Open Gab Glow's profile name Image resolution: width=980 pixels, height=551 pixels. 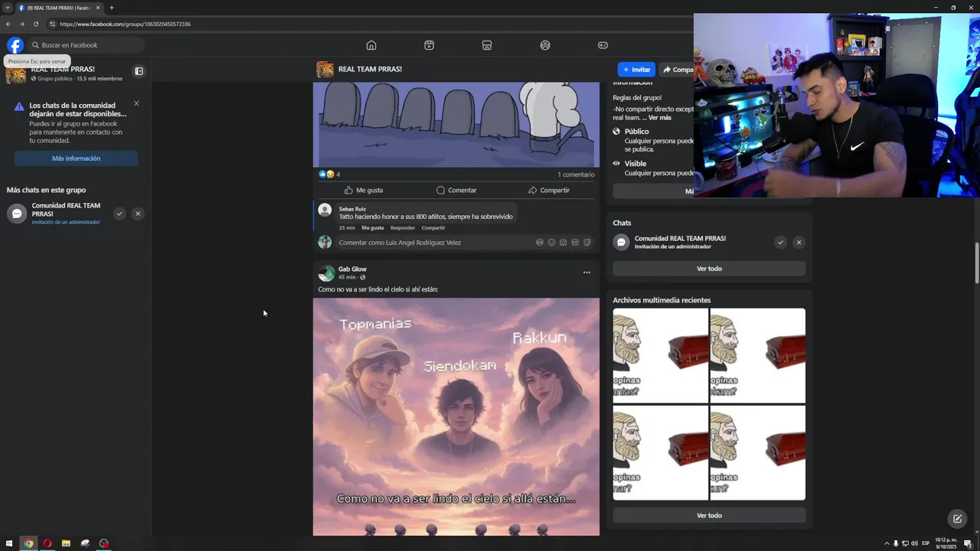coord(352,269)
